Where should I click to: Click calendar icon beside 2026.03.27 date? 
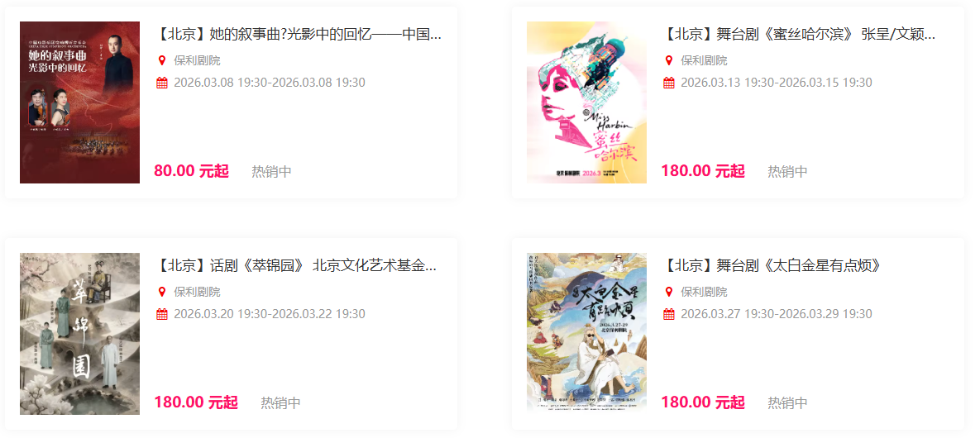[x=669, y=314]
